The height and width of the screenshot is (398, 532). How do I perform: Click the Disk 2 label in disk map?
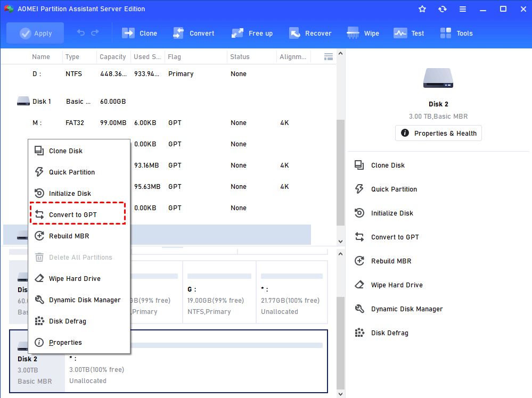click(x=28, y=359)
